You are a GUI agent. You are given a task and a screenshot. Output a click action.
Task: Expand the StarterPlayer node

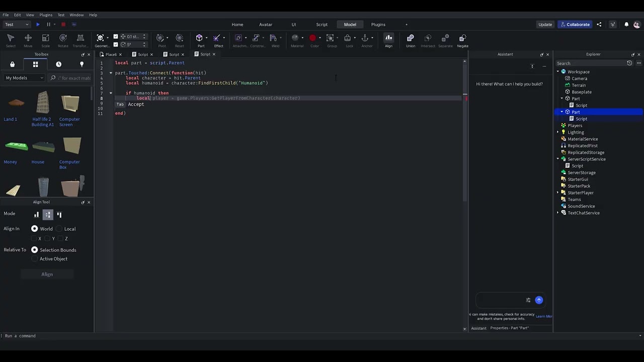pos(558,193)
